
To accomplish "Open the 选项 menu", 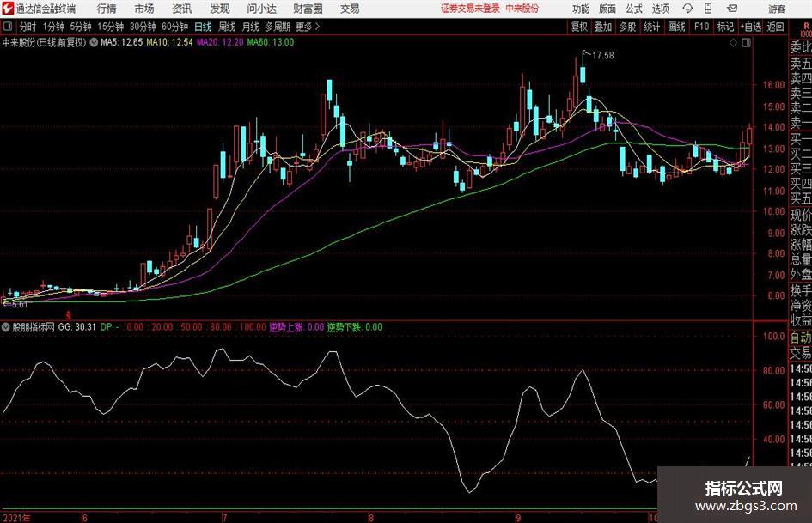I will click(660, 9).
